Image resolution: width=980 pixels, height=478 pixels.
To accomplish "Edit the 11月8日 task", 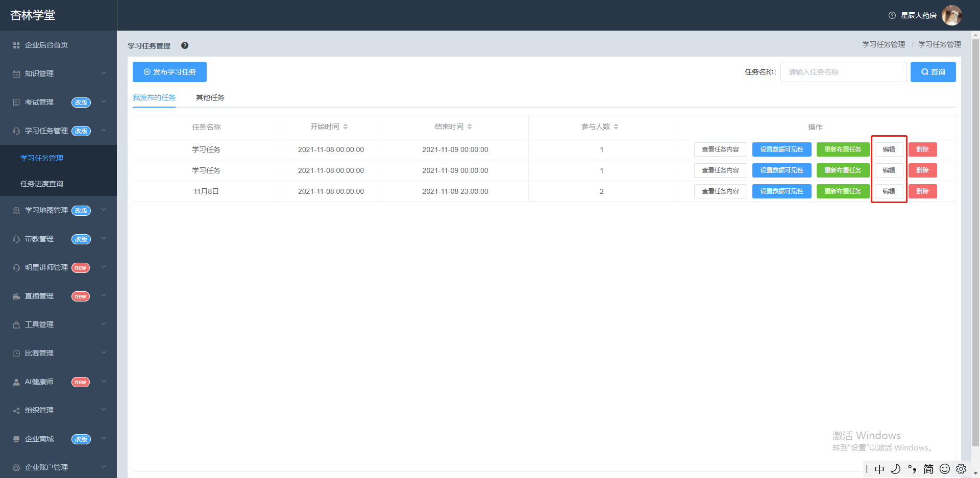I will (889, 191).
